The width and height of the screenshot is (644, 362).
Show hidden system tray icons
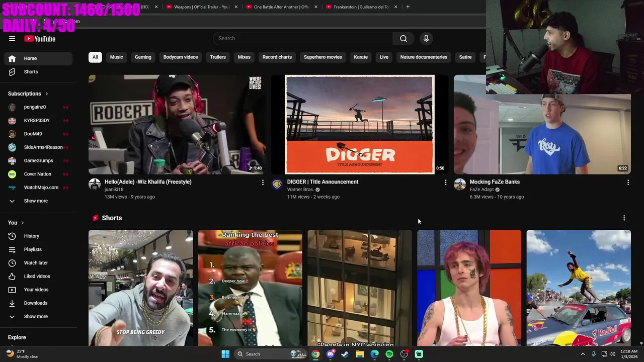point(583,354)
